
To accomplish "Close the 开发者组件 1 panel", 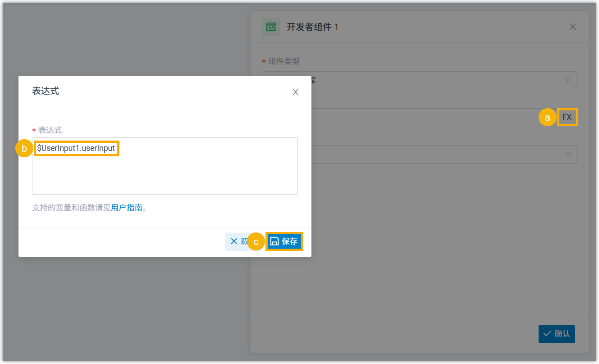I will click(573, 27).
